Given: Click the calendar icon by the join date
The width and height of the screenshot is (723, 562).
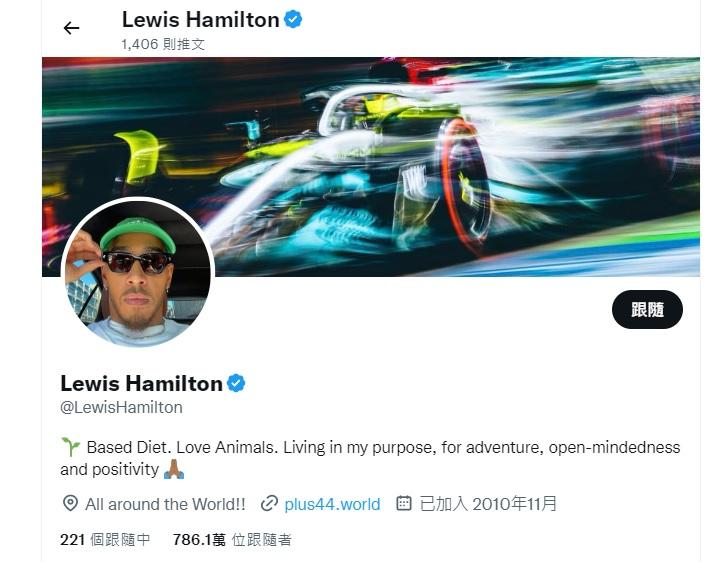Looking at the screenshot, I should point(404,503).
